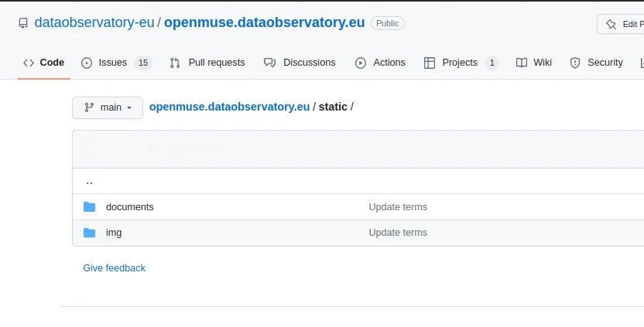The image size is (644, 327).
Task: Click the Discussions speech-bubble icon
Action: 269,63
